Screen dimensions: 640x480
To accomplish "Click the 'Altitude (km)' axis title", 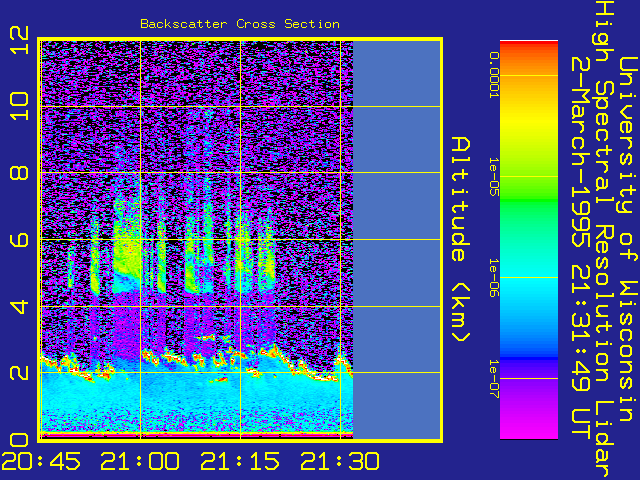I will [x=461, y=240].
